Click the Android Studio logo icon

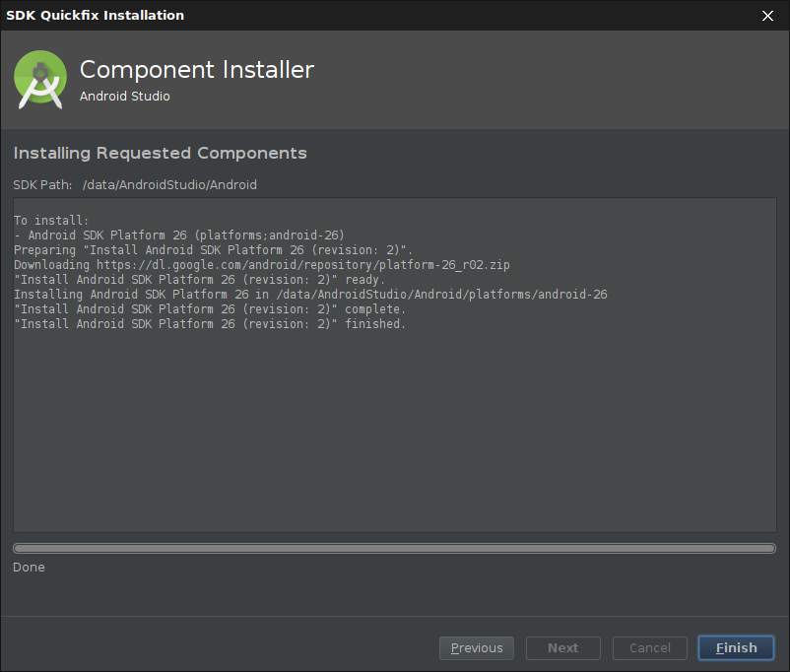coord(40,80)
